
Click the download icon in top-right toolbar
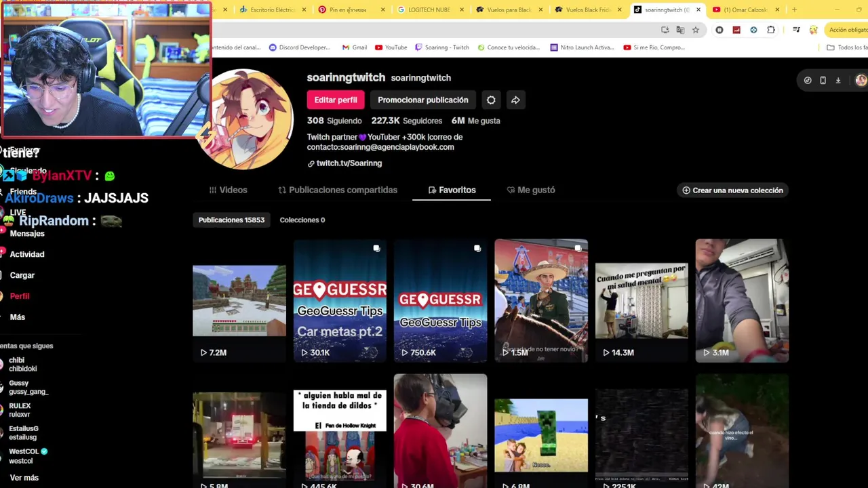[838, 80]
